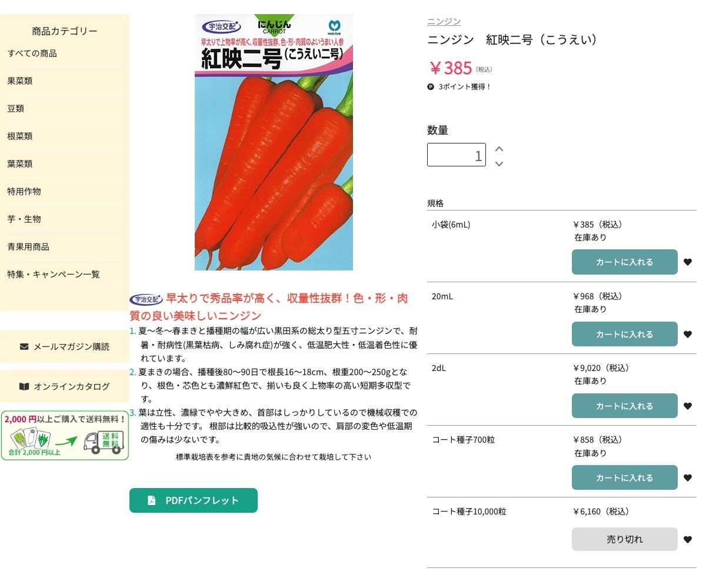
Task: Go to 特集・キャンペーン一覧 category
Action: pyautogui.click(x=54, y=275)
